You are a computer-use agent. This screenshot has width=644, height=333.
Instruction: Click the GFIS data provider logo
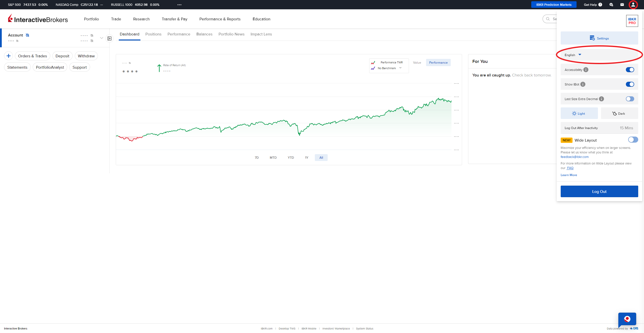click(634, 328)
